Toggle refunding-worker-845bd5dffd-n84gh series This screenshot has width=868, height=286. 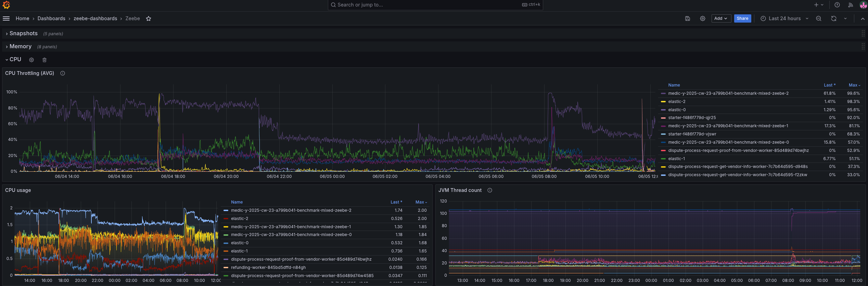(x=268, y=268)
